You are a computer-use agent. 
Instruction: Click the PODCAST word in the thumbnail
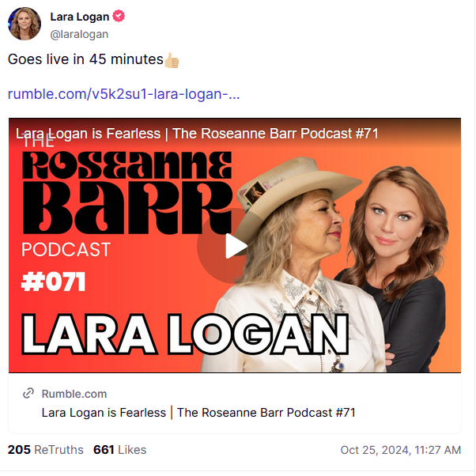coord(66,250)
